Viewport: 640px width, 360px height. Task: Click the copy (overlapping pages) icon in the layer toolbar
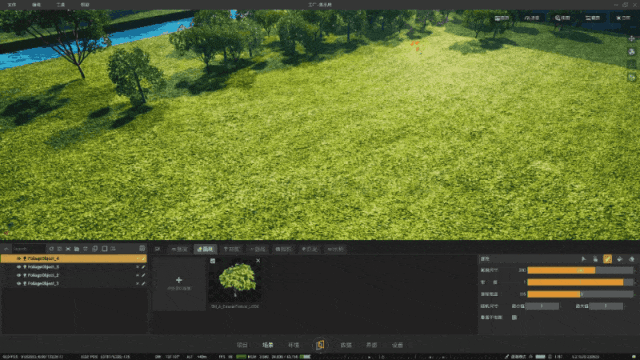click(x=95, y=249)
